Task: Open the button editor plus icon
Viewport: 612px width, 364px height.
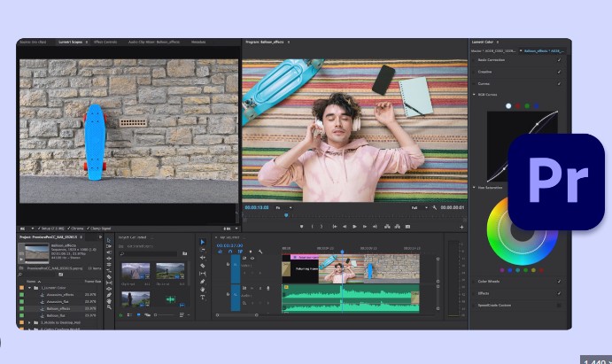Action: (461, 227)
